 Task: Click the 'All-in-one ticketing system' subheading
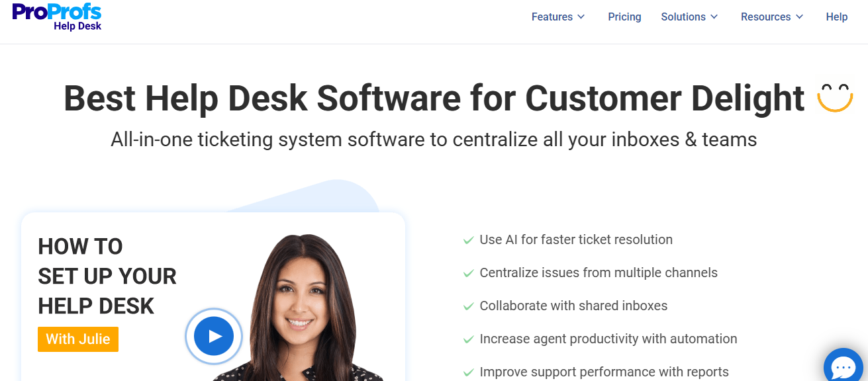click(434, 140)
